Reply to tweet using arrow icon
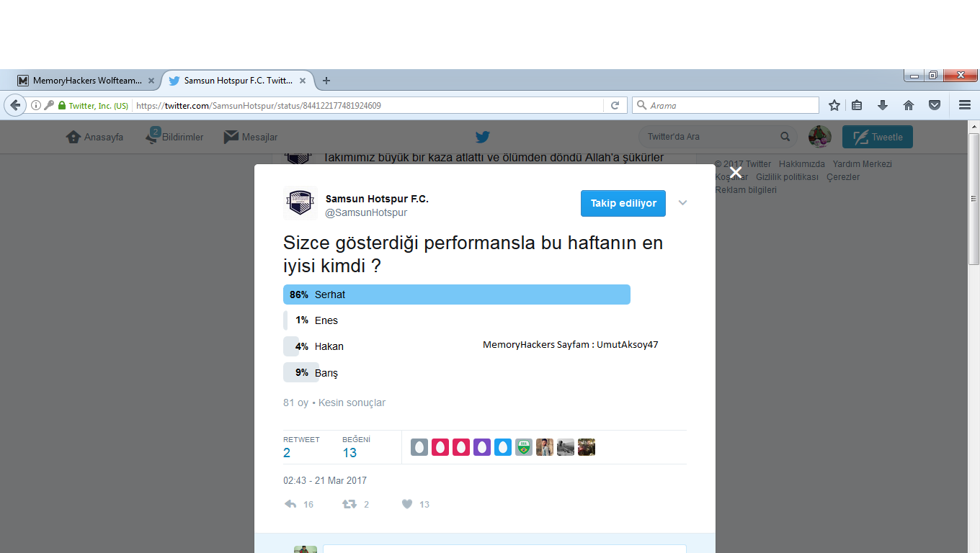Image resolution: width=980 pixels, height=553 pixels. pyautogui.click(x=290, y=504)
